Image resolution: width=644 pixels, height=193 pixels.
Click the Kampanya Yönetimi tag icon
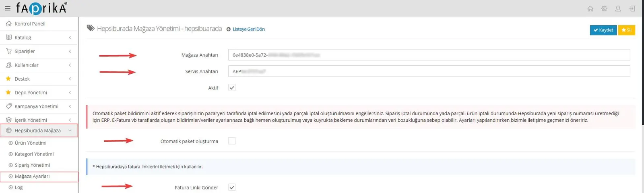tap(9, 106)
